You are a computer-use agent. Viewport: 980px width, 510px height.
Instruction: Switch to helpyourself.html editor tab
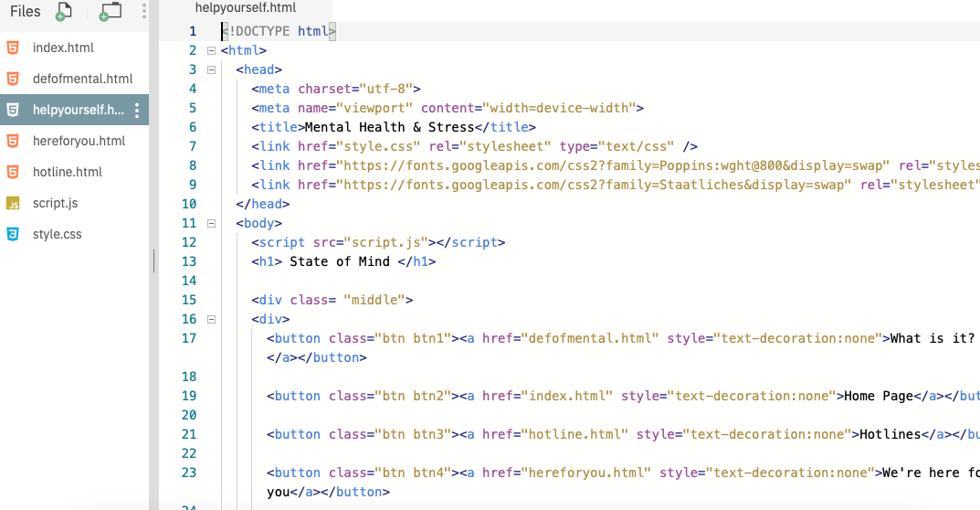click(246, 7)
